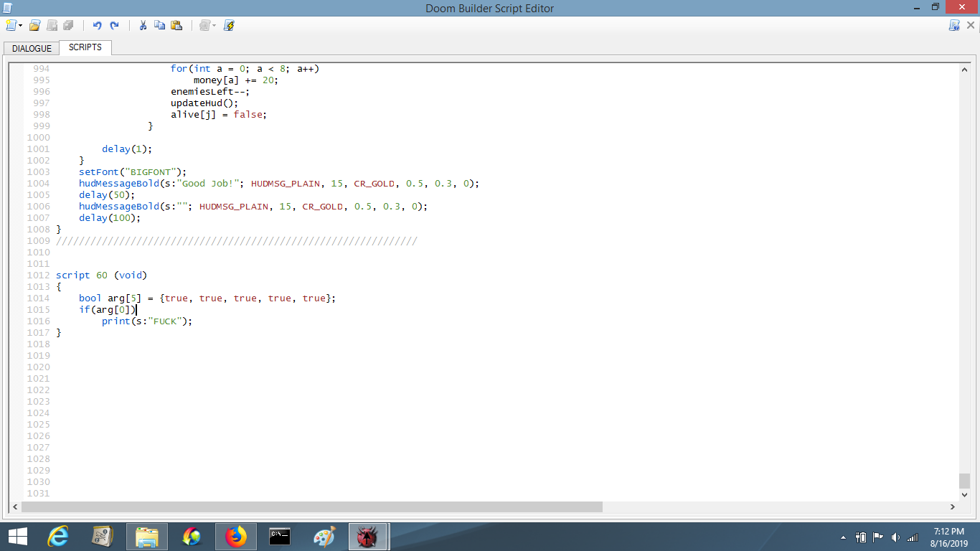Image resolution: width=980 pixels, height=551 pixels.
Task: Click the 'delay(1);' line
Action: tap(127, 149)
